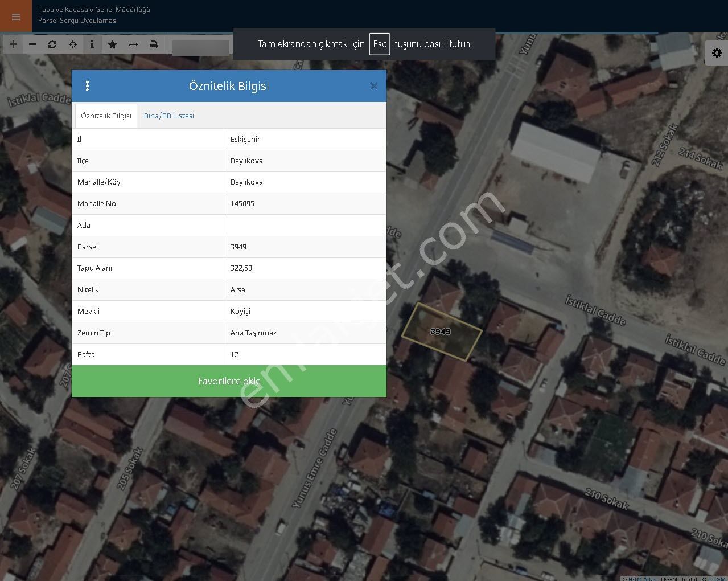
Task: Click the print map icon
Action: pos(154,44)
